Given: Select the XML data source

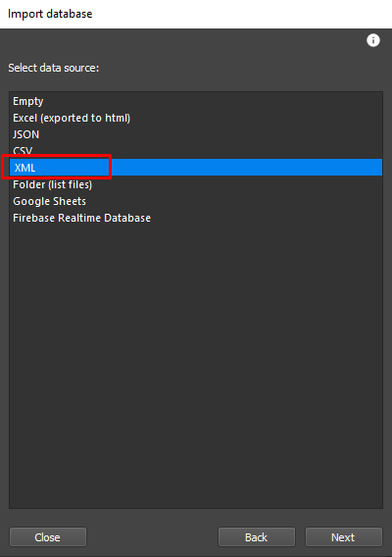Looking at the screenshot, I should point(196,168).
